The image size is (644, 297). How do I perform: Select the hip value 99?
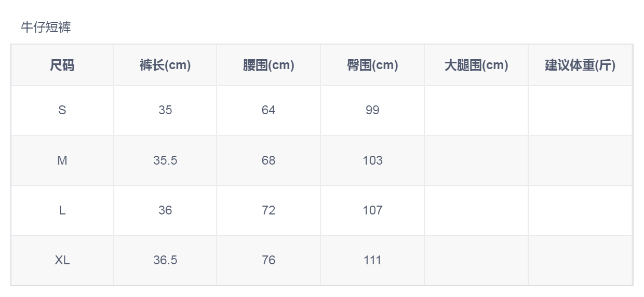(372, 110)
